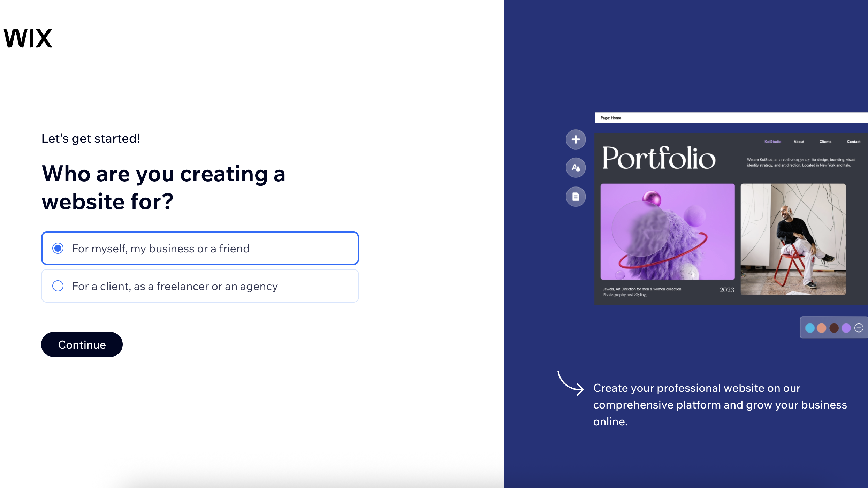Screen dimensions: 868x488
Task: Select the teal color swatch in the palette
Action: click(810, 328)
